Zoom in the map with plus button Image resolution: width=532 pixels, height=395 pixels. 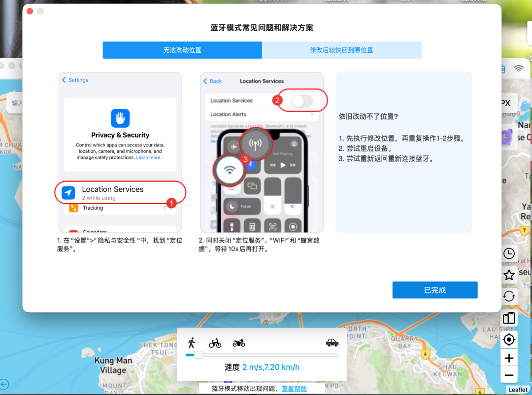click(509, 358)
